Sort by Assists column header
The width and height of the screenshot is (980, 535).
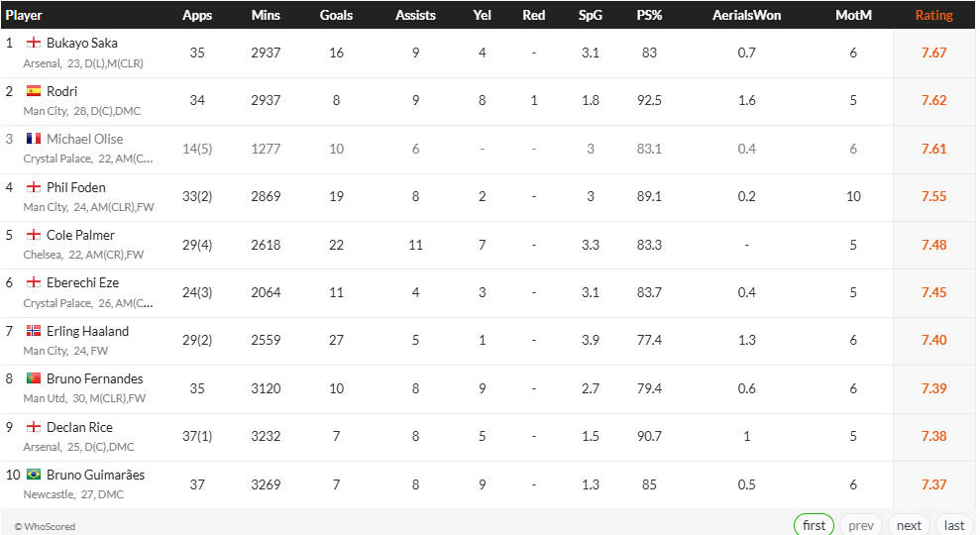point(415,15)
